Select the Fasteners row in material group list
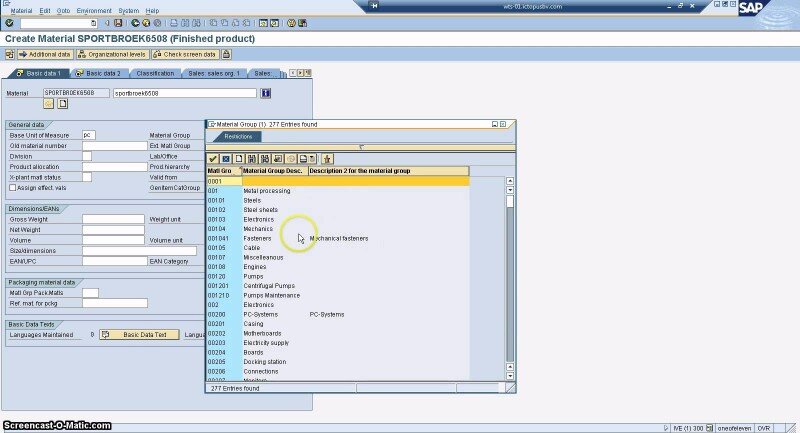Viewport: 800px width, 433px height. coord(257,238)
